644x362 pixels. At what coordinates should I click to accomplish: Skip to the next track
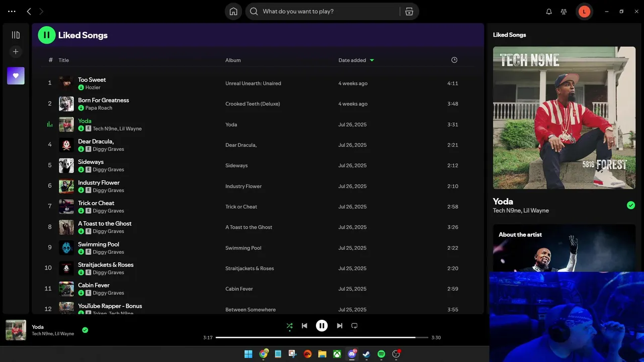(340, 326)
